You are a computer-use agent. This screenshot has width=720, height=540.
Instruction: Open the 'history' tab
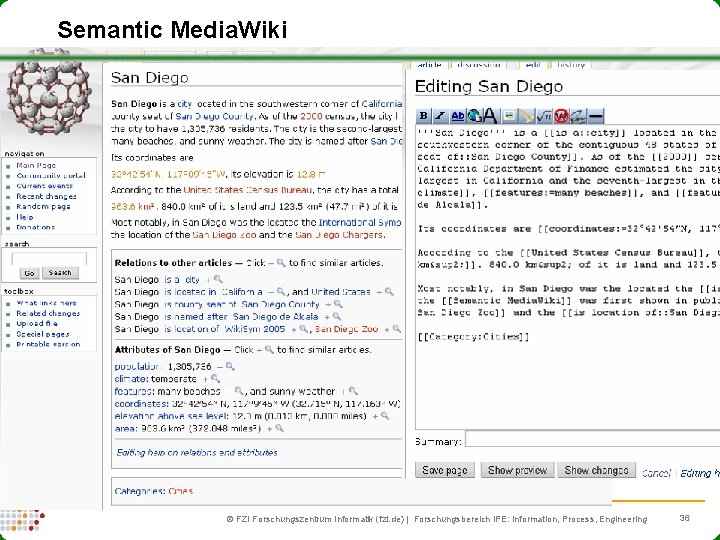click(x=571, y=65)
